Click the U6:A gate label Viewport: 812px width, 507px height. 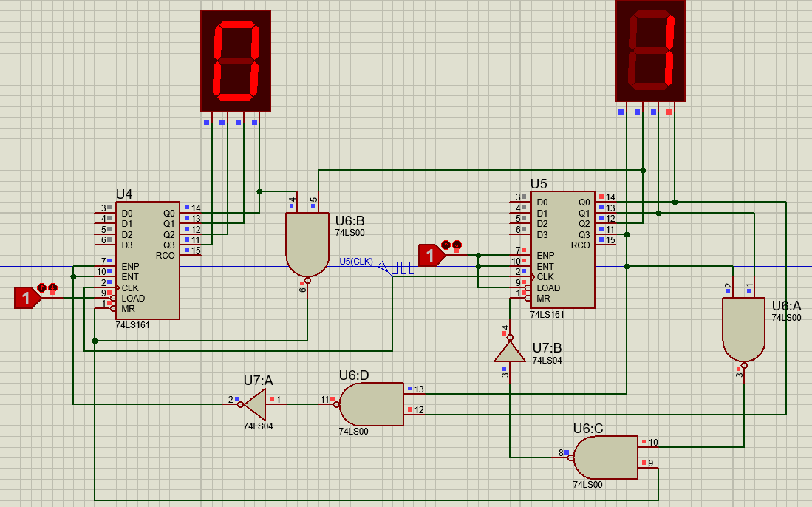tap(786, 306)
